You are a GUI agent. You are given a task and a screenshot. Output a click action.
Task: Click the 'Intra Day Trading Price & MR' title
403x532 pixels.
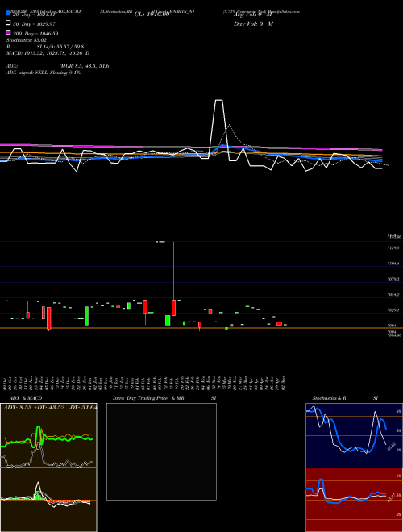pos(148,398)
